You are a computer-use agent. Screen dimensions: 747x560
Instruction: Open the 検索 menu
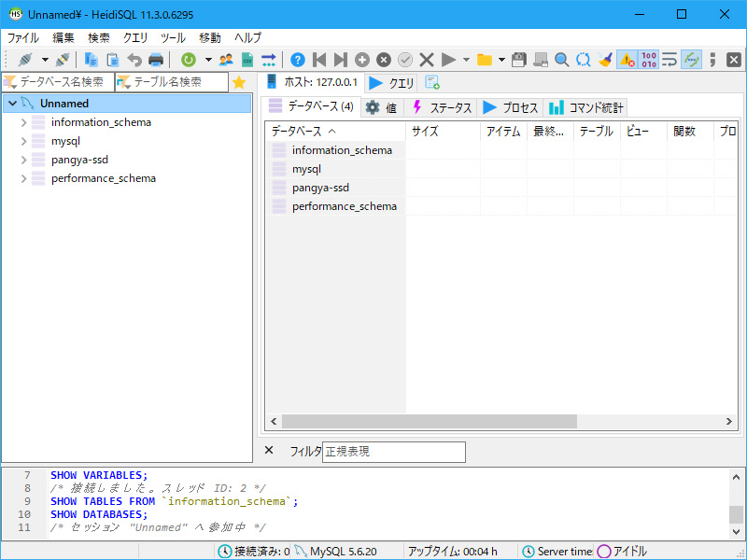99,37
